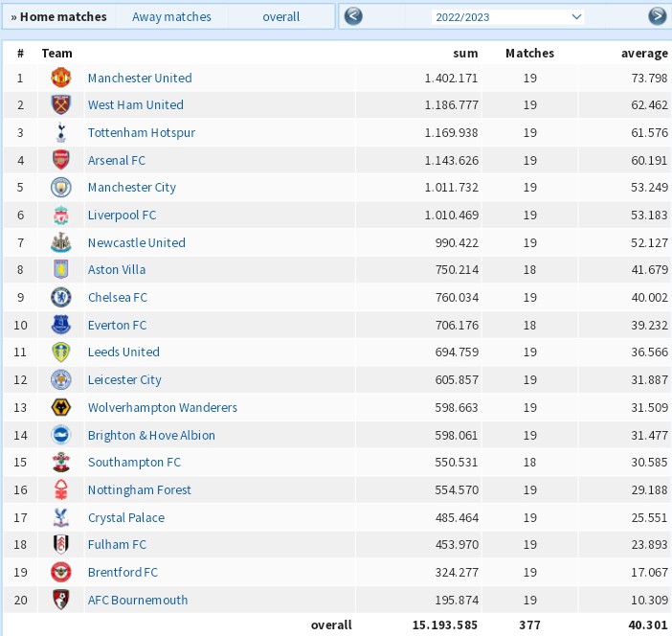Click the sum value 990.422
The image size is (672, 636).
coord(457,242)
